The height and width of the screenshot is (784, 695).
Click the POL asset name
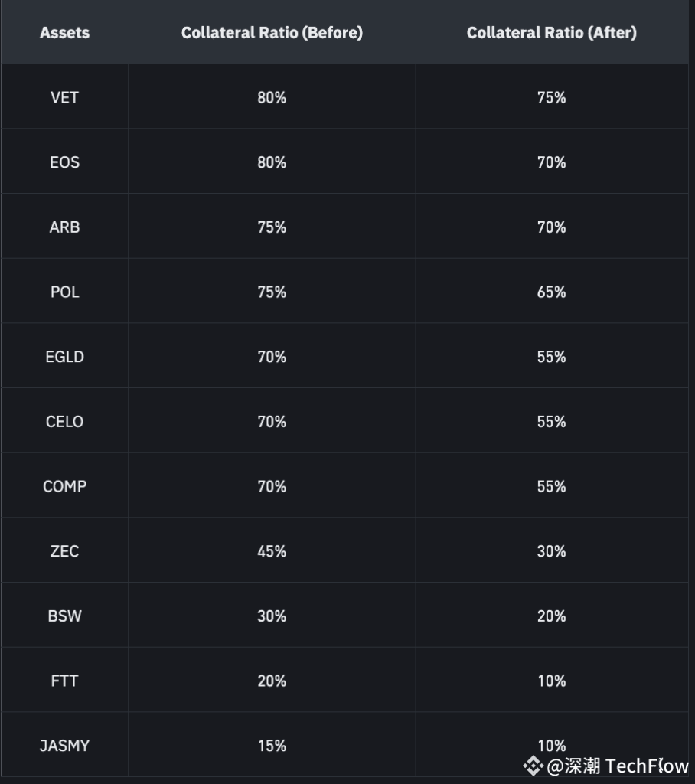tap(64, 292)
